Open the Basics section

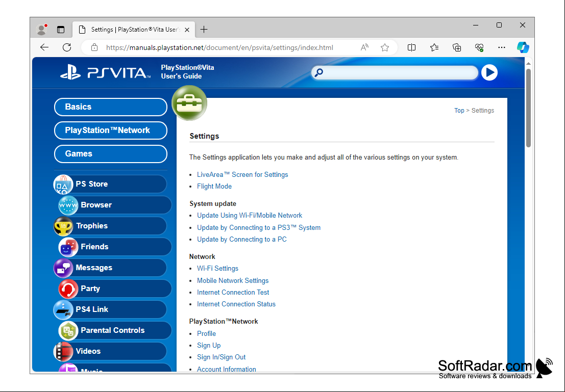111,107
